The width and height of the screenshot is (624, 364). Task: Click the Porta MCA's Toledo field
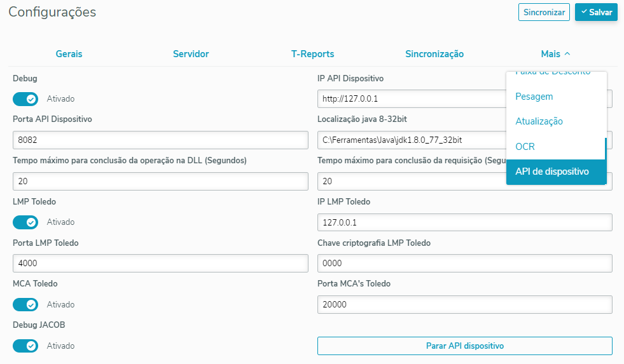pyautogui.click(x=464, y=305)
